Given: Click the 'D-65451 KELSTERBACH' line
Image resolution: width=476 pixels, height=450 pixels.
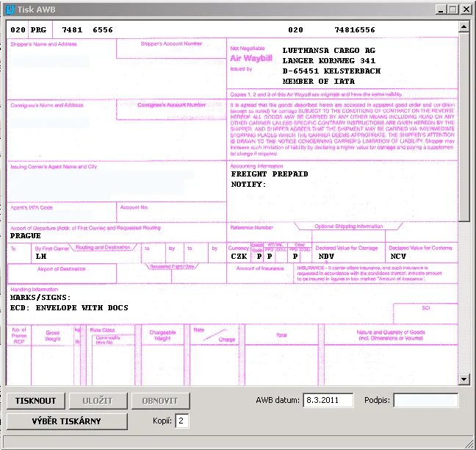Looking at the screenshot, I should [331, 71].
